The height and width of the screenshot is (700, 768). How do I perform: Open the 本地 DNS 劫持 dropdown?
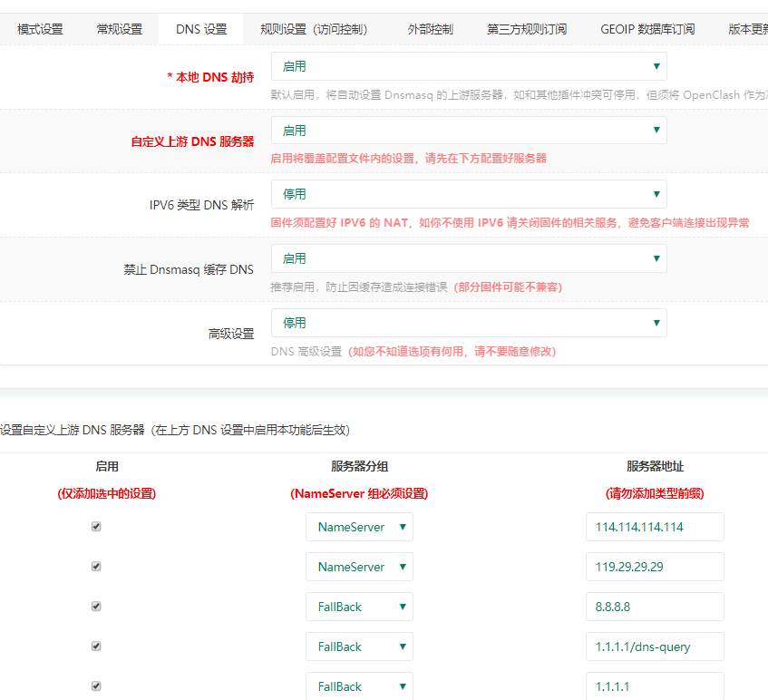(x=468, y=66)
